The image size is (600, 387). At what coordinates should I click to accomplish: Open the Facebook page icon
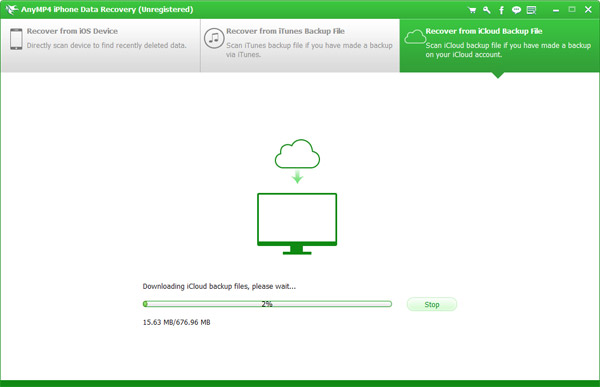pos(501,10)
